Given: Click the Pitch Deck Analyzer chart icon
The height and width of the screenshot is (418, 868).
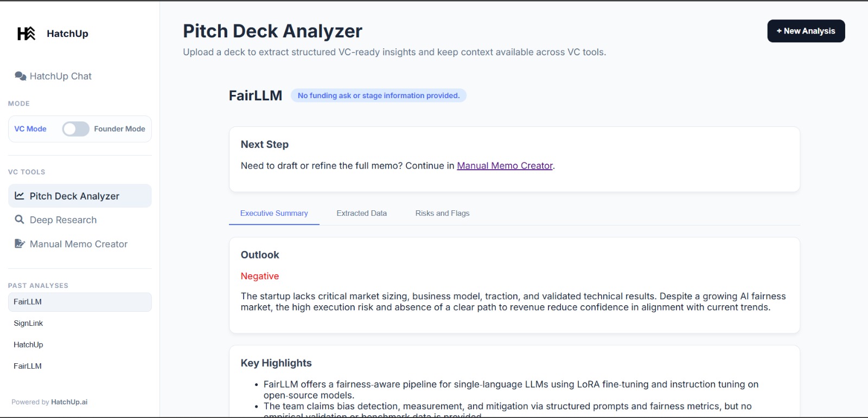Looking at the screenshot, I should [x=20, y=196].
